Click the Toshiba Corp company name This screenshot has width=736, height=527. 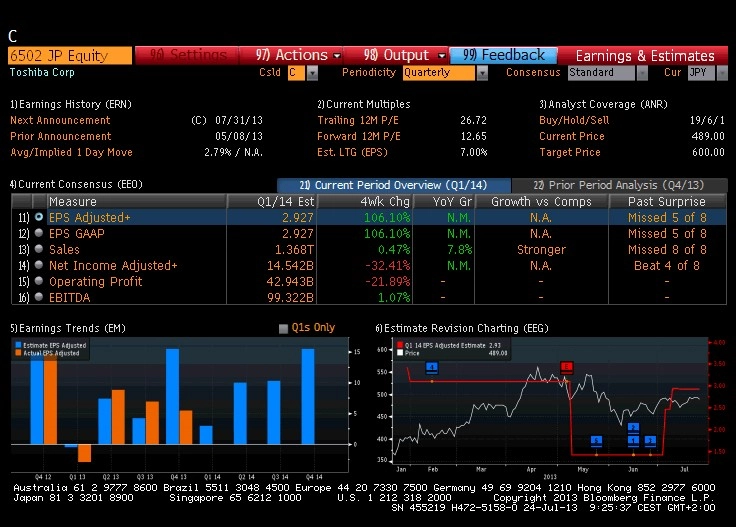(42, 72)
